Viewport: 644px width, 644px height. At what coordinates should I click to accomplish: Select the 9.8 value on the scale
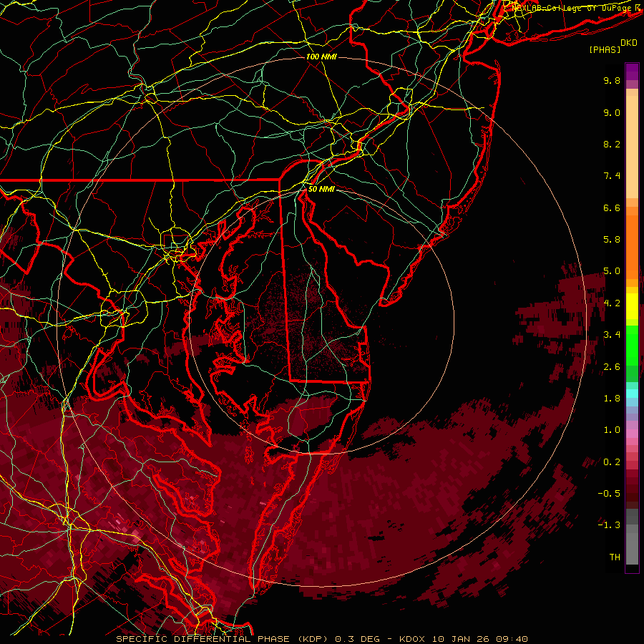[612, 80]
